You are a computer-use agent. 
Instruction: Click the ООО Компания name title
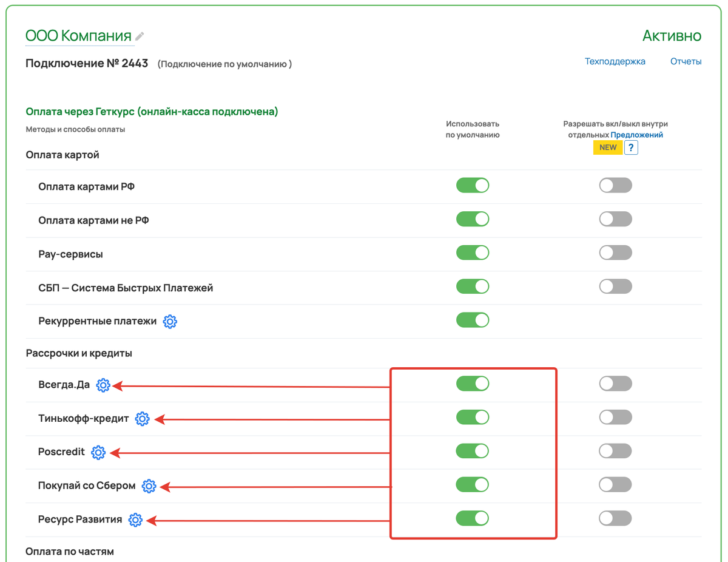pyautogui.click(x=78, y=36)
